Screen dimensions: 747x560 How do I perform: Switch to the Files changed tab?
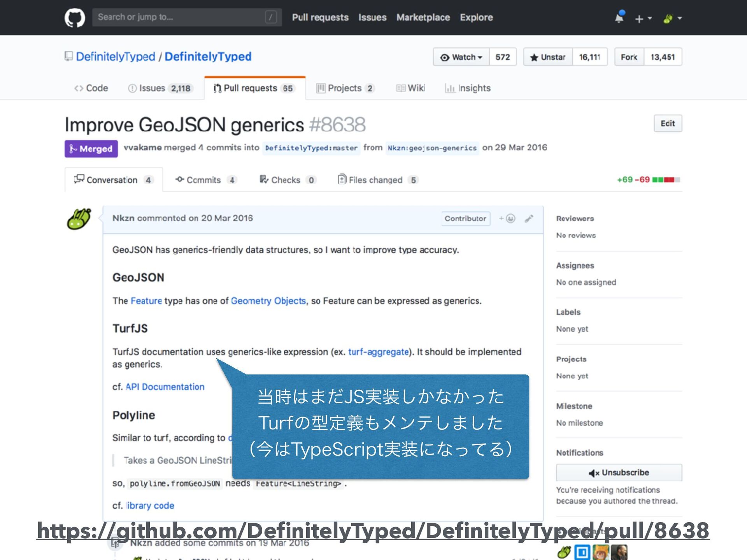[375, 180]
